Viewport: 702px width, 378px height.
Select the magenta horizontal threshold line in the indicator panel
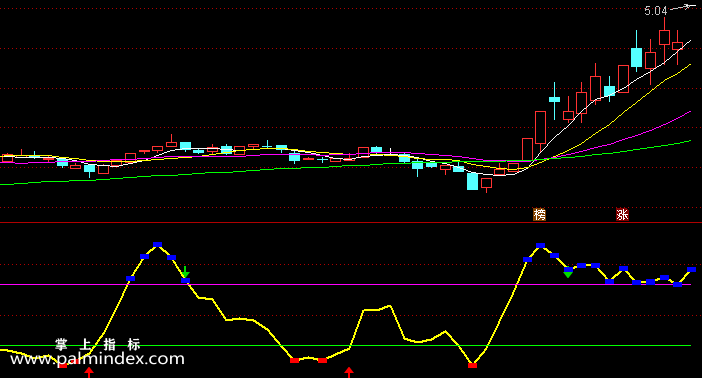click(x=345, y=284)
